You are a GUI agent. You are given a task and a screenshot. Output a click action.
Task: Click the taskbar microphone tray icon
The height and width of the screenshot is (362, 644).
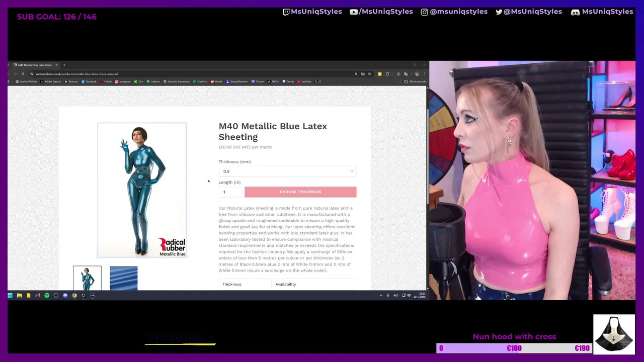[388, 295]
